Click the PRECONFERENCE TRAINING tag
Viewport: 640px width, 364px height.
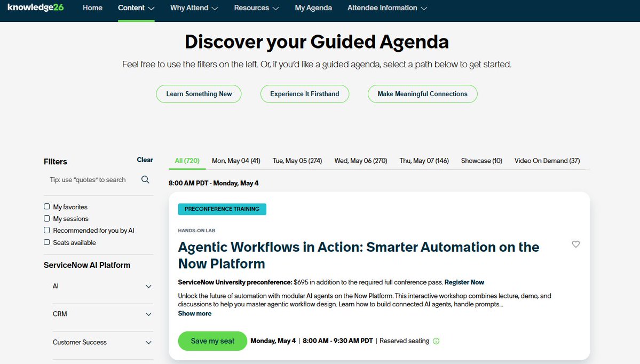click(222, 209)
